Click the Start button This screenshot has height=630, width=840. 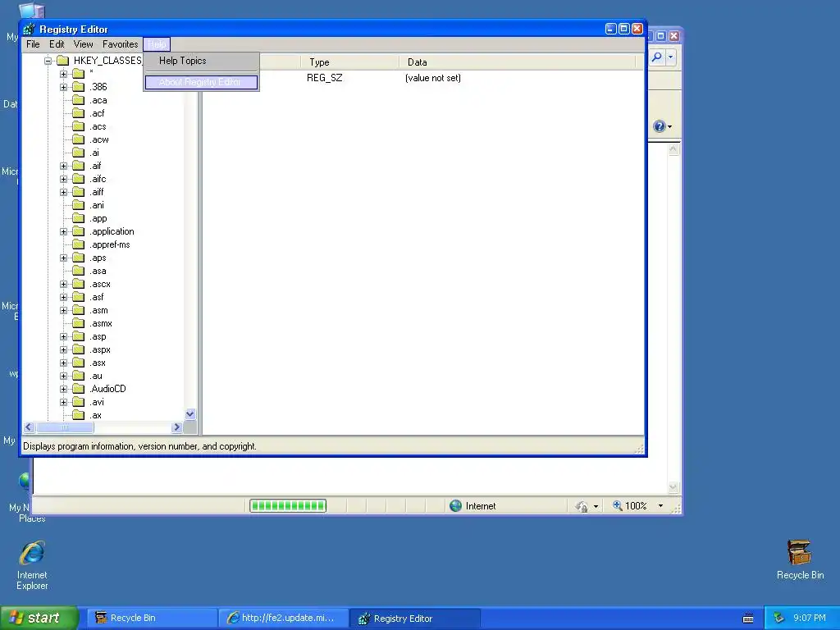tap(39, 619)
